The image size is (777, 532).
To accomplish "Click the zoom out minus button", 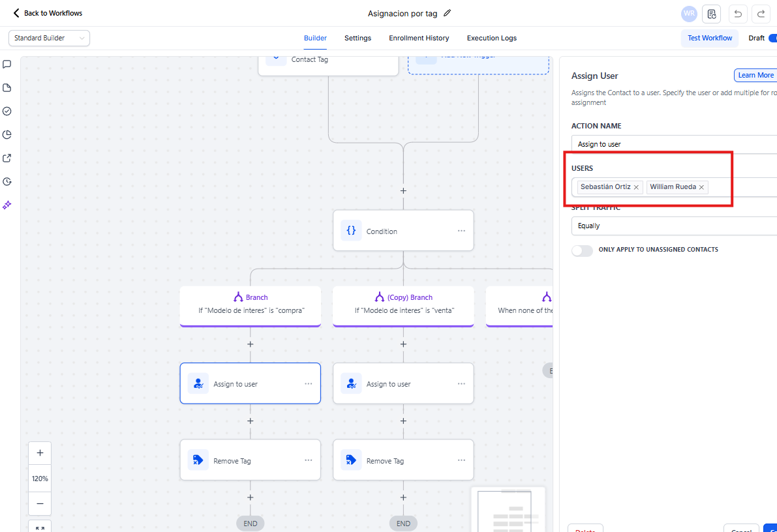I will pos(40,503).
